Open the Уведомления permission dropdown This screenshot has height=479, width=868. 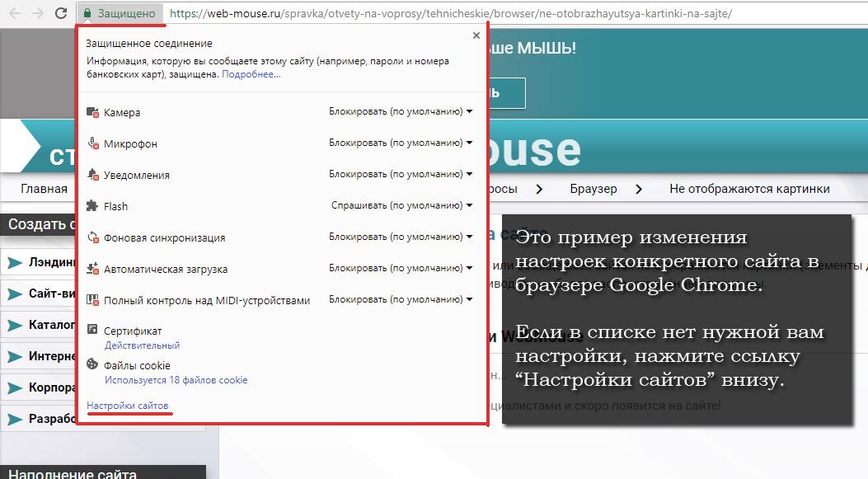tap(401, 174)
